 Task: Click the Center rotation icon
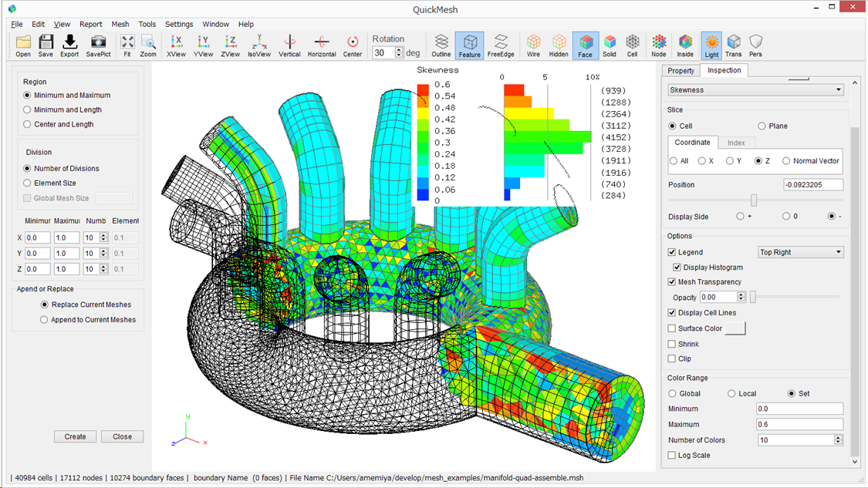(352, 45)
